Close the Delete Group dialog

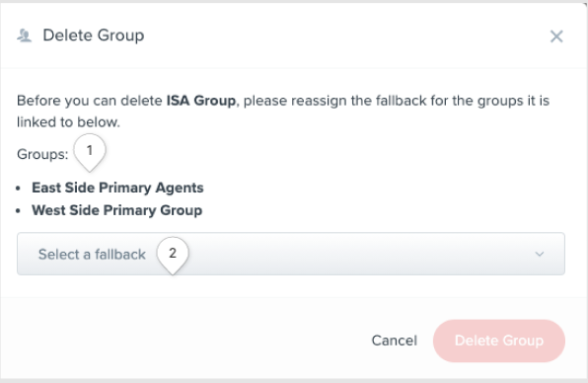pos(556,37)
